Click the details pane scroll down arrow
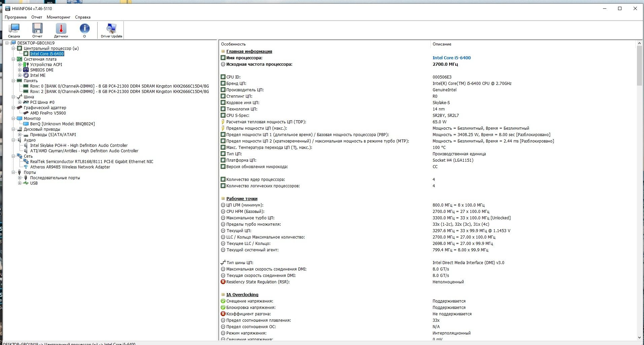Image resolution: width=644 pixels, height=345 pixels. tap(639, 337)
